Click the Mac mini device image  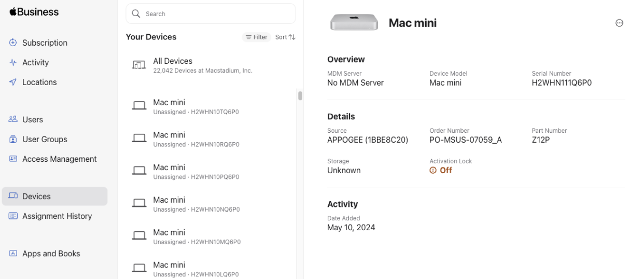pos(354,22)
